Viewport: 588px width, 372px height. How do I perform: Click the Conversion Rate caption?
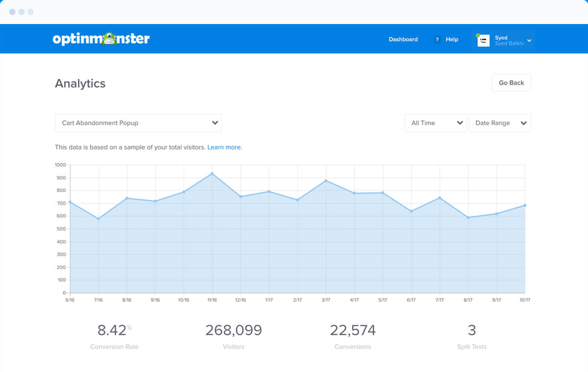(114, 347)
